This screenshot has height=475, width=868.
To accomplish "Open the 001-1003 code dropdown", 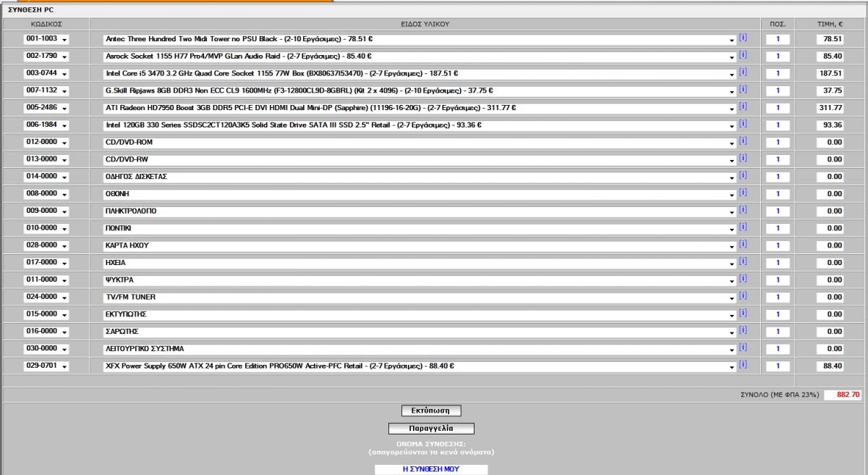I will 46,39.
